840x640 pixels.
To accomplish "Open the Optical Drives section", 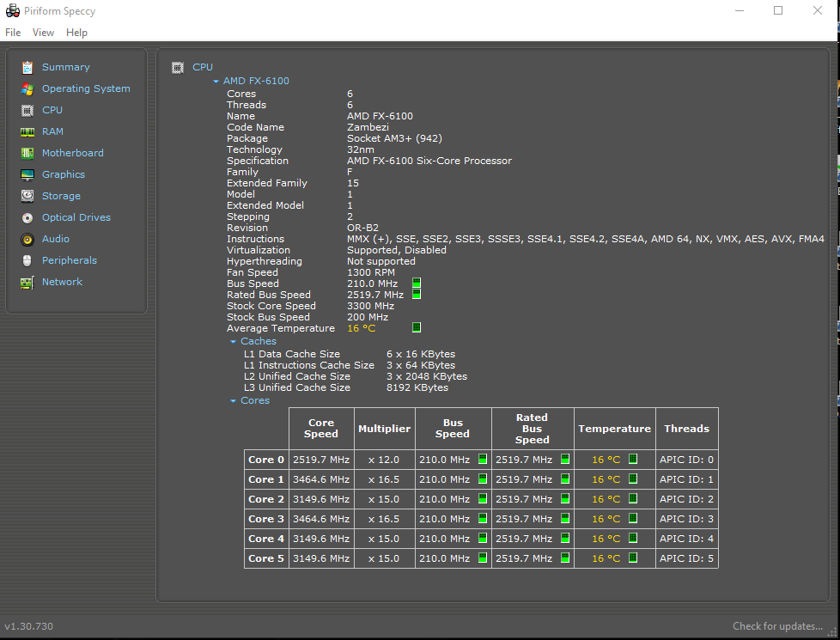I will (x=76, y=217).
